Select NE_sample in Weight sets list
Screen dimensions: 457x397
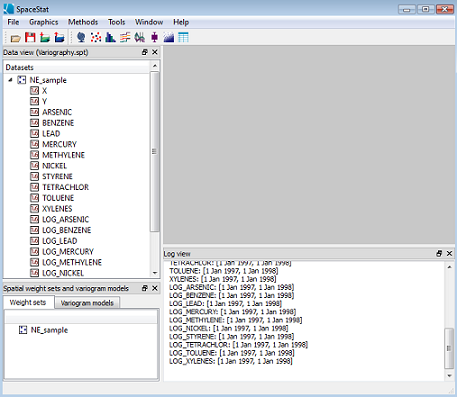tap(49, 330)
